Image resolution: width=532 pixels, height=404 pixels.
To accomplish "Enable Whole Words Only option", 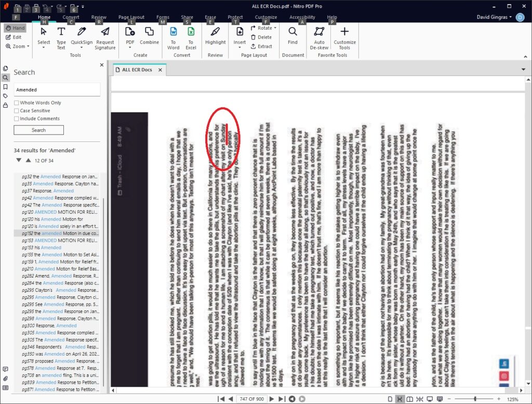I will 17,103.
